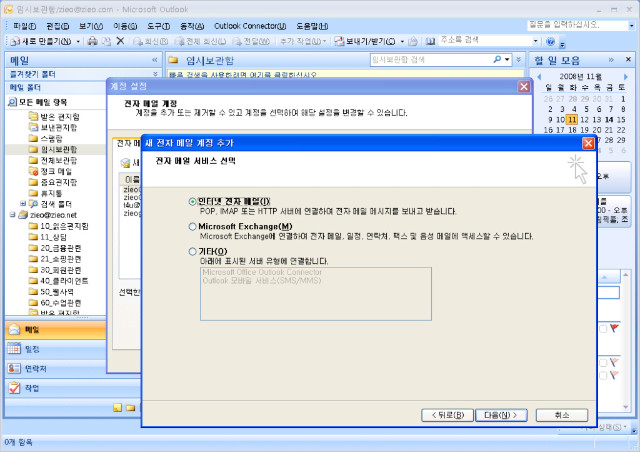Image resolution: width=640 pixels, height=452 pixels.
Task: Open the folder search options dropdown arrow
Action: pyautogui.click(x=507, y=60)
